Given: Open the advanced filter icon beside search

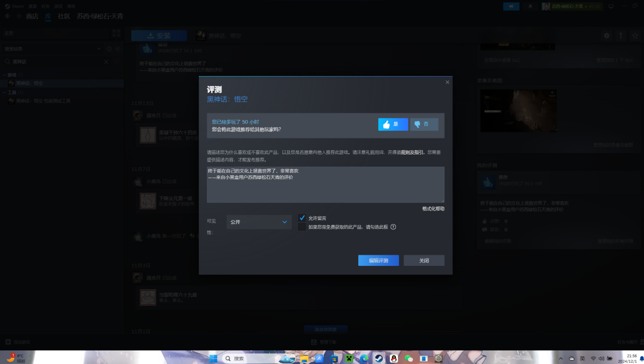Looking at the screenshot, I should click(117, 61).
